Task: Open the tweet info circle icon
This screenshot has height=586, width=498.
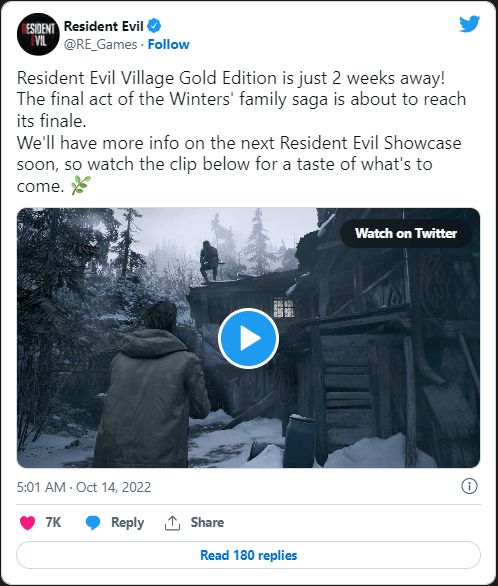Action: [x=469, y=487]
